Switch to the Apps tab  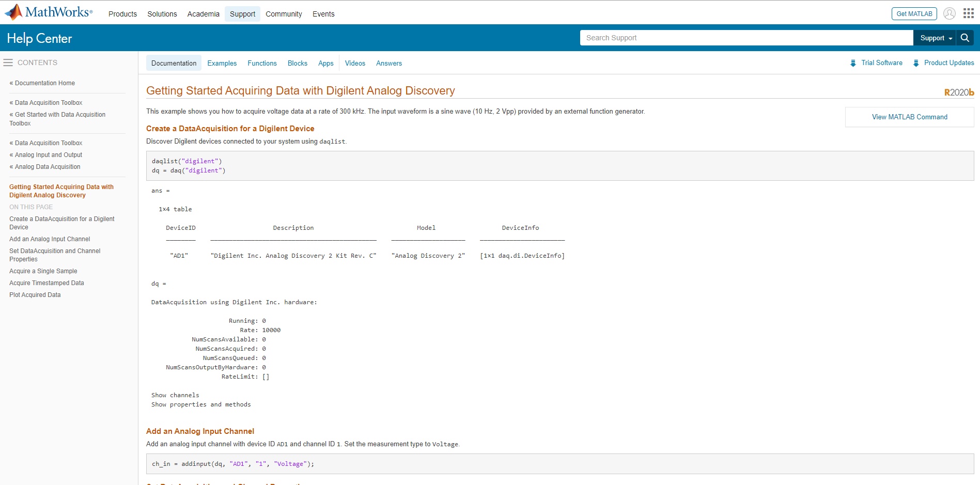point(326,63)
